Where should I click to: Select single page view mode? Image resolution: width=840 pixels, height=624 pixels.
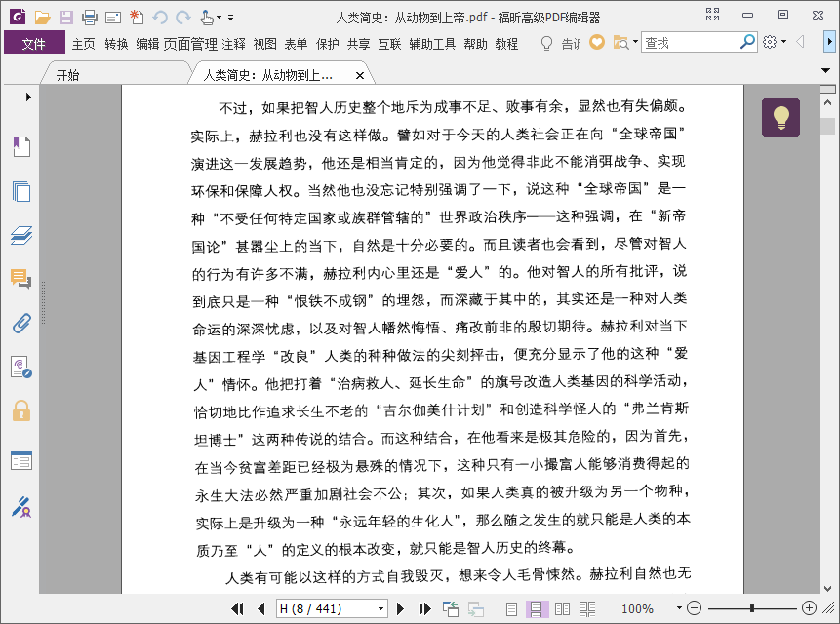pyautogui.click(x=511, y=609)
